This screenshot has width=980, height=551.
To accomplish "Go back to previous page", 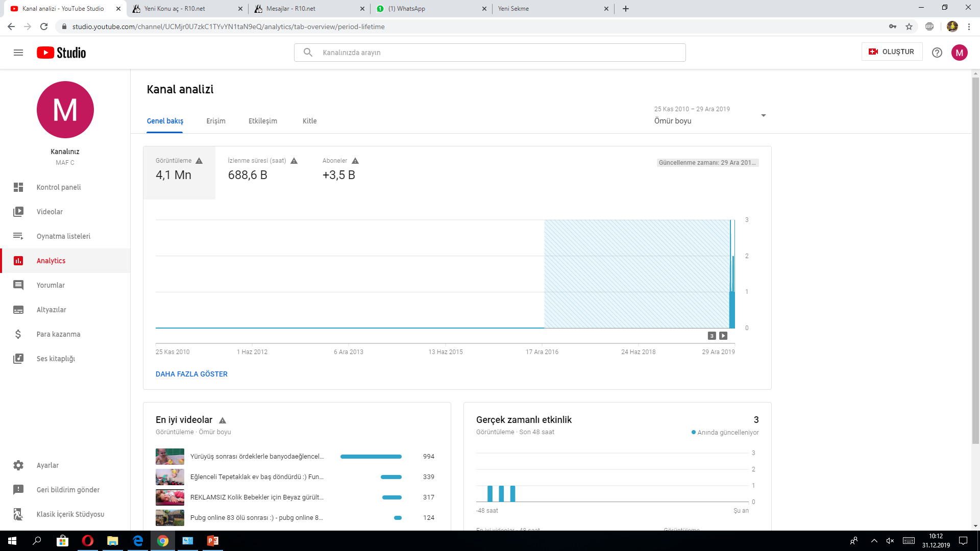I will point(11,27).
